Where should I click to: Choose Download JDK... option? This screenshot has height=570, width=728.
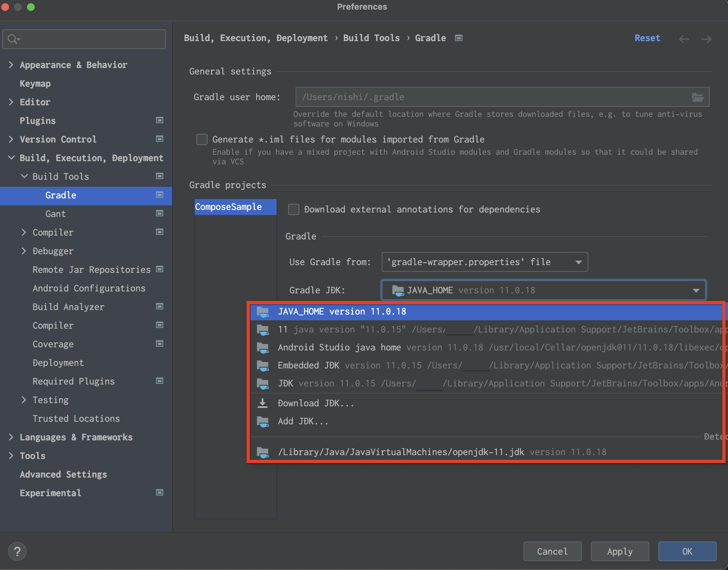point(487,403)
